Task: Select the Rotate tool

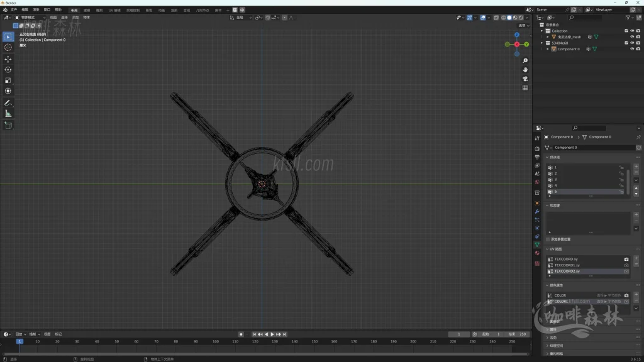Action: click(x=8, y=69)
